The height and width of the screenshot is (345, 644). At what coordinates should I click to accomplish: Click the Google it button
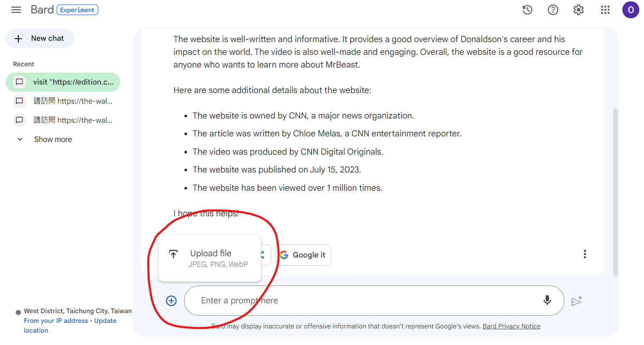pyautogui.click(x=303, y=255)
